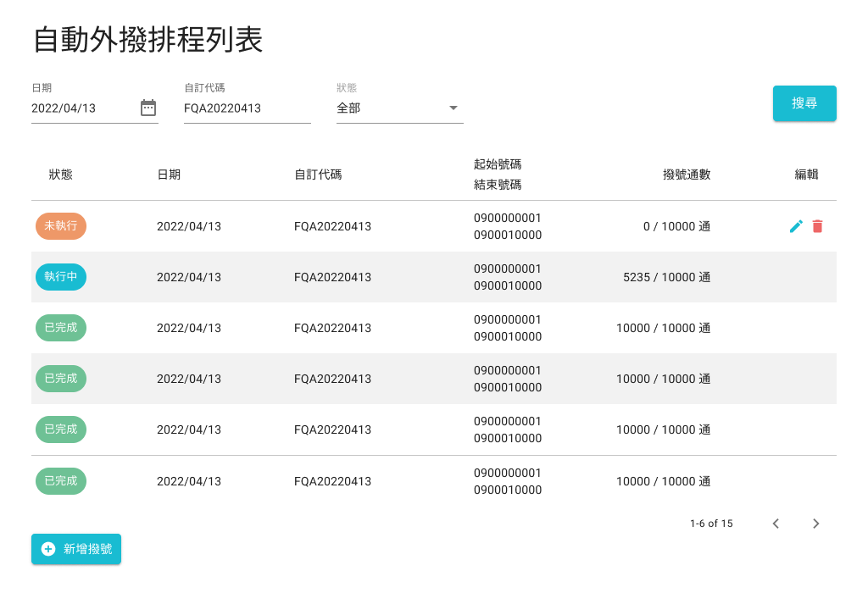
Task: Select the 0 / 10000 通 count cell
Action: pyautogui.click(x=676, y=226)
